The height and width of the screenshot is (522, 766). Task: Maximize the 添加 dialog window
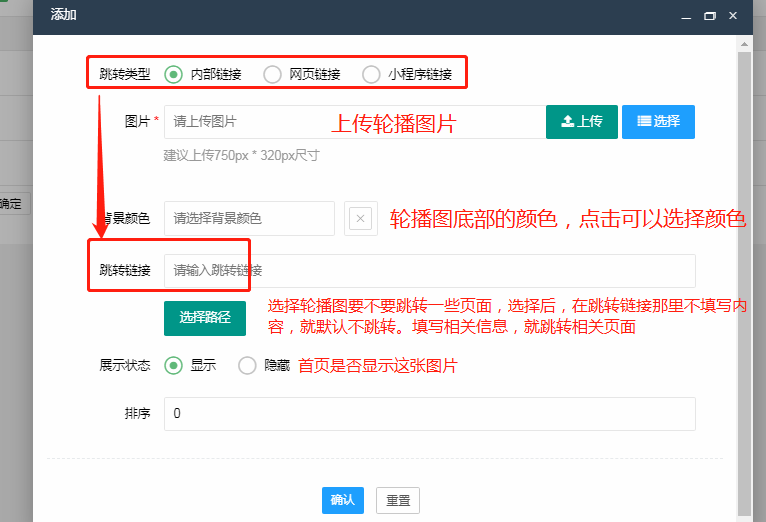click(x=710, y=16)
